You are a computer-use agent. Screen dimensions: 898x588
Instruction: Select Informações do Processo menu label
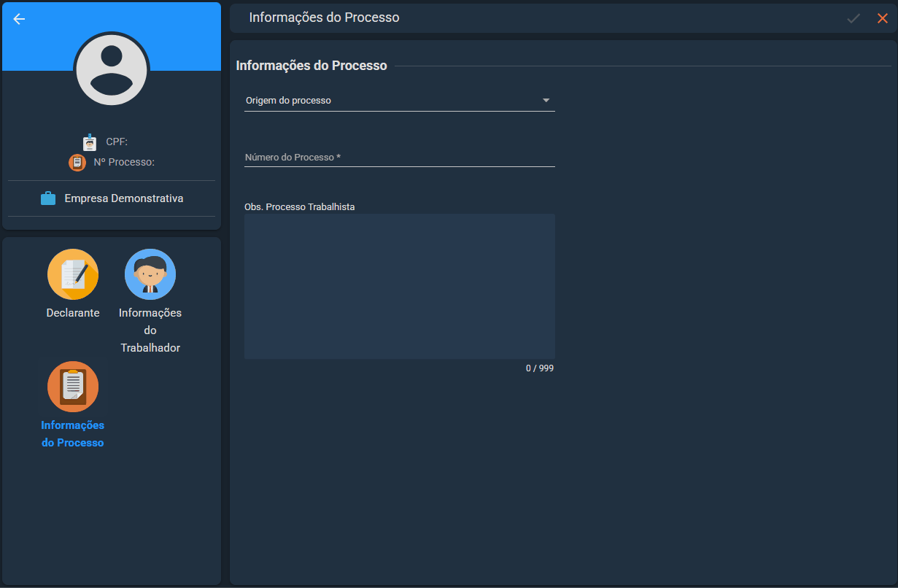click(73, 434)
